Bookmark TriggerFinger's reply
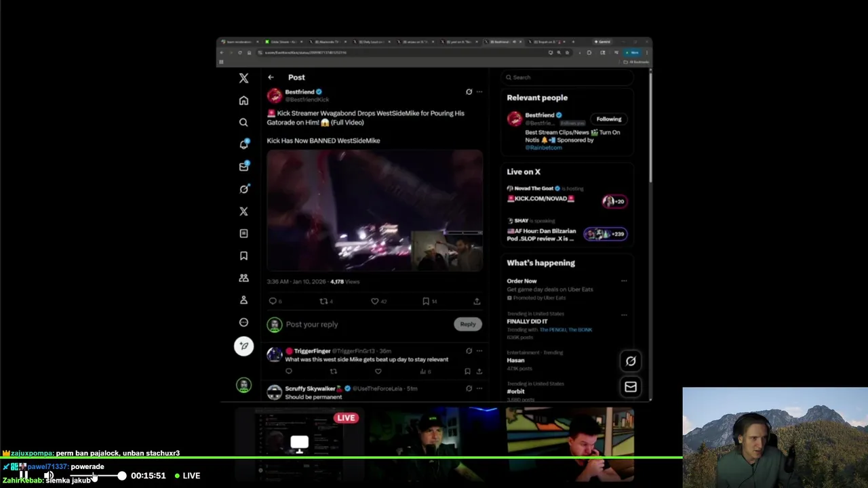The height and width of the screenshot is (488, 868). coord(467,371)
